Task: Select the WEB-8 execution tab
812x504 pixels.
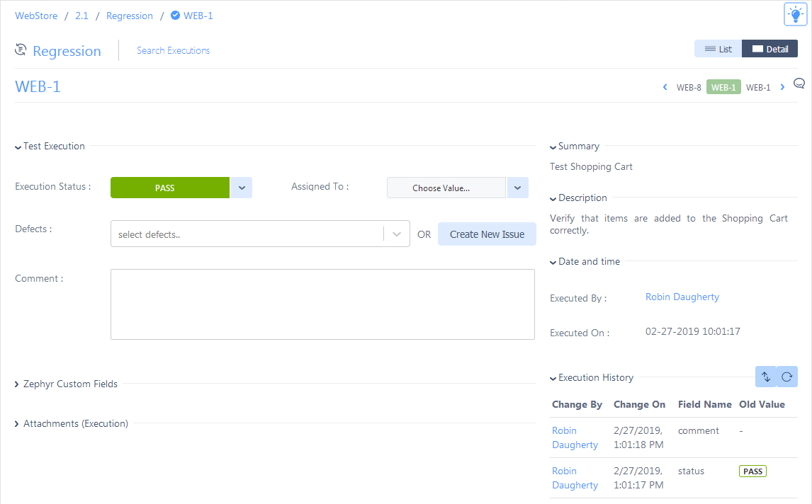Action: coord(689,86)
